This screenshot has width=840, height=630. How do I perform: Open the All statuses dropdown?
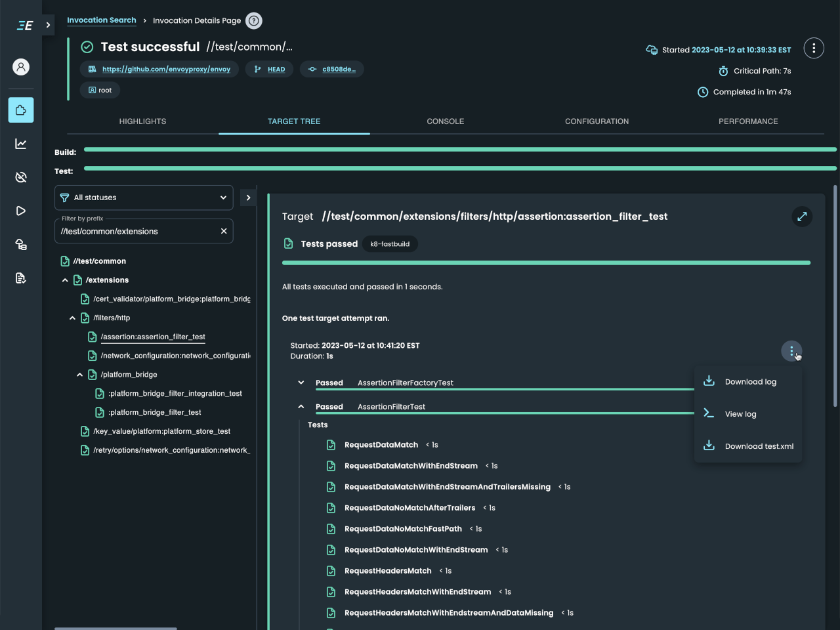tap(144, 197)
